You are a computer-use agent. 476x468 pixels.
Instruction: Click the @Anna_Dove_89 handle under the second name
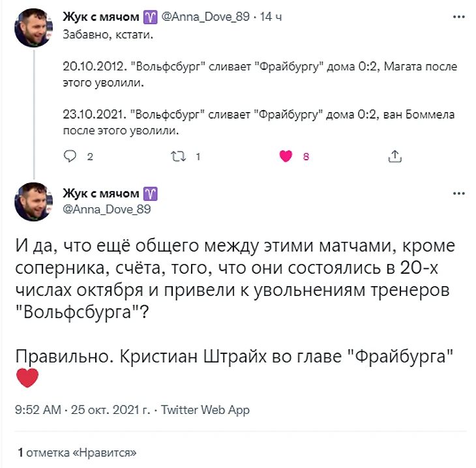point(107,209)
